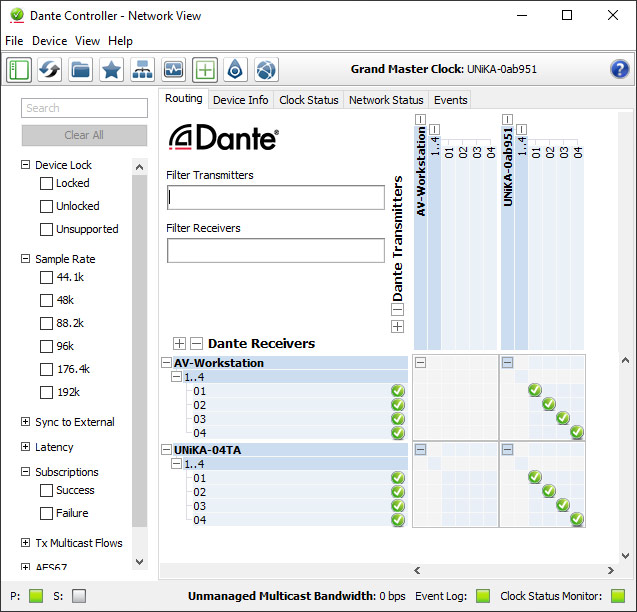Screen dimensions: 637x612
Task: Check the Locked device filter
Action: pos(46,183)
